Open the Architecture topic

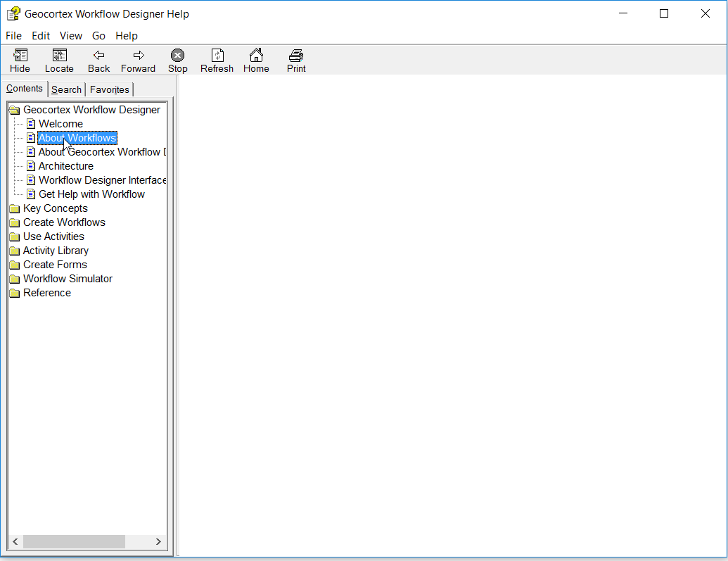tap(66, 166)
